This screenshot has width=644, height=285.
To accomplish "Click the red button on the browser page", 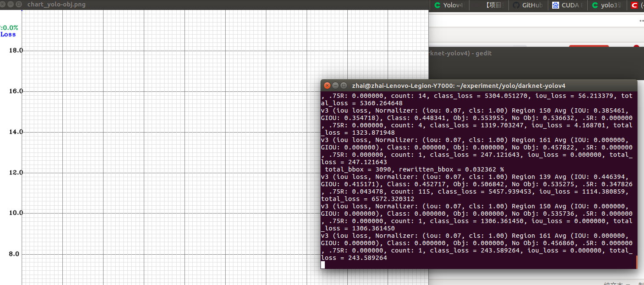I will tap(589, 46).
